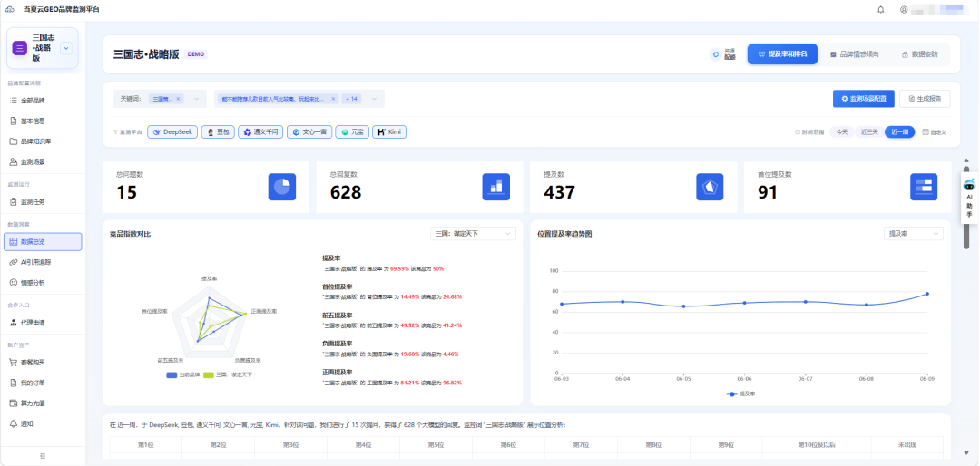
Task: Click the pie chart icon on 总问题数 card
Action: coord(282,187)
